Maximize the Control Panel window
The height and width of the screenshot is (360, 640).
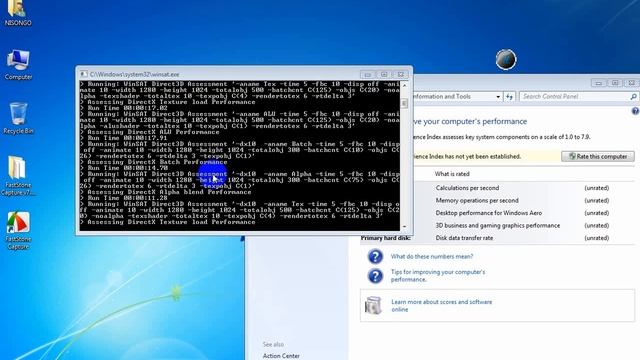615,83
